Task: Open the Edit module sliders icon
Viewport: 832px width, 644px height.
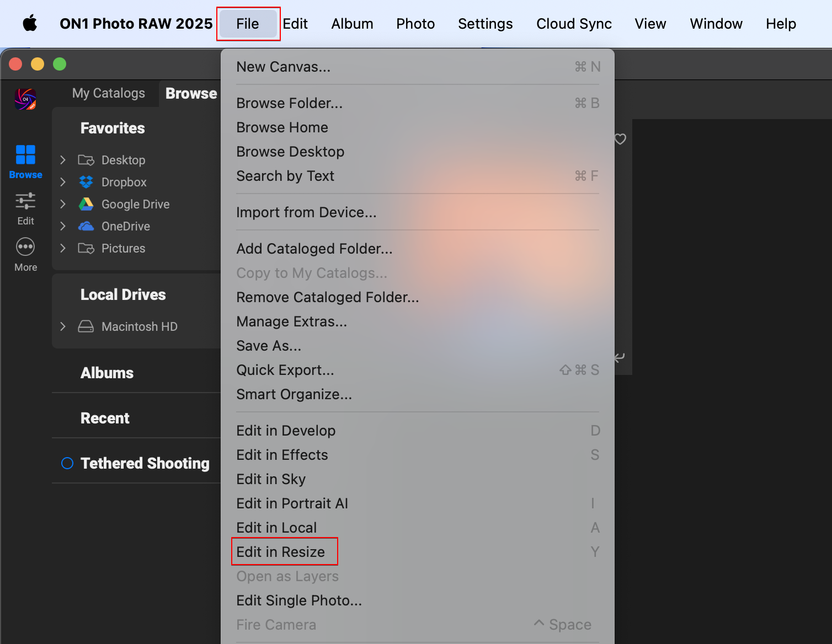Action: pos(25,201)
